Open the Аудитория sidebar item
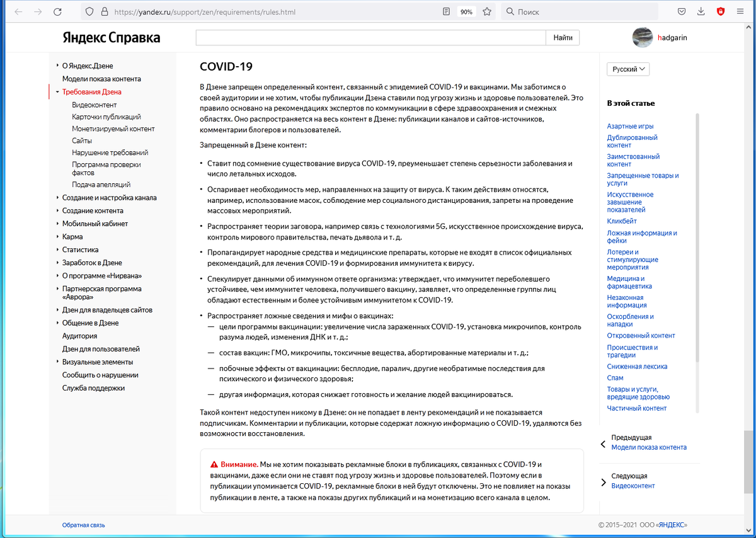Viewport: 756px width, 538px height. tap(79, 336)
